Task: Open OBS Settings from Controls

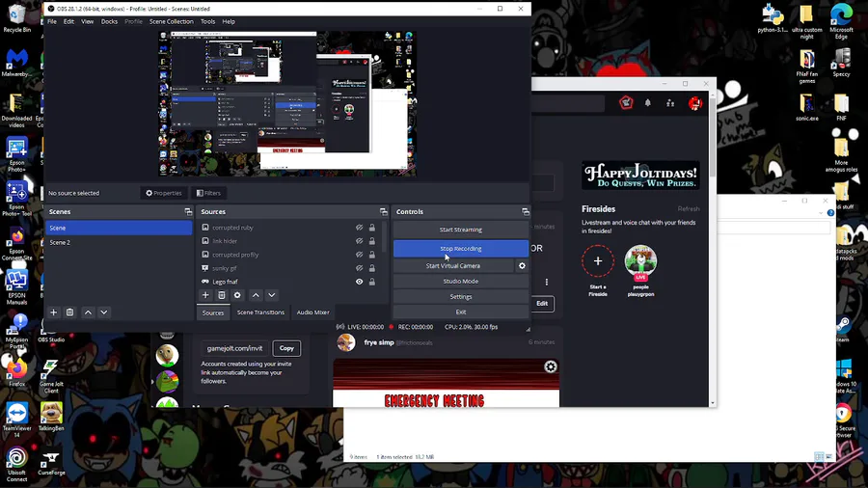Action: (x=461, y=297)
